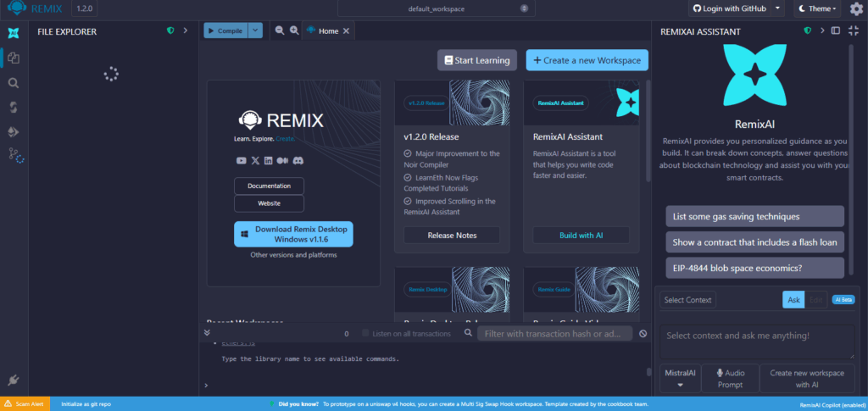Click Initialize as git repo in status bar

pos(85,404)
